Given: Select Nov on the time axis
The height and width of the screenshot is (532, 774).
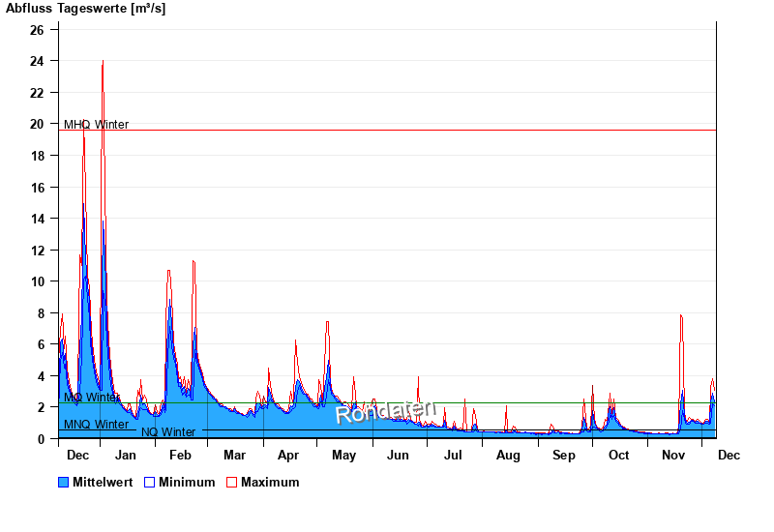Looking at the screenshot, I should [x=673, y=455].
